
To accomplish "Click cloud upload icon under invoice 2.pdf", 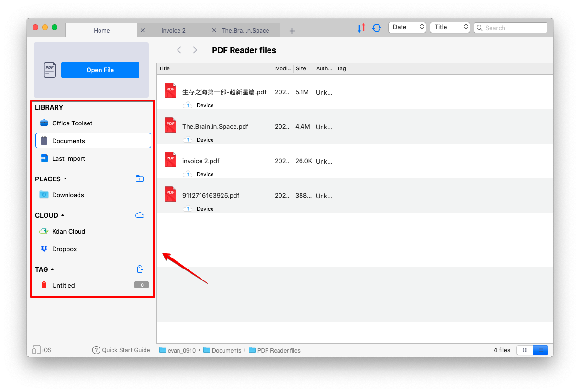I will 188,174.
